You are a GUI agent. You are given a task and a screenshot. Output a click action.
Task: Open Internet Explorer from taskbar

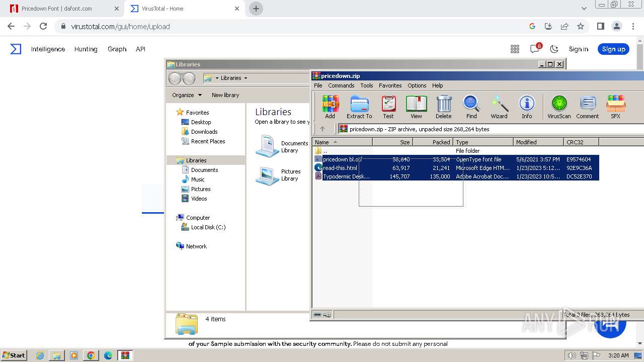(40, 355)
